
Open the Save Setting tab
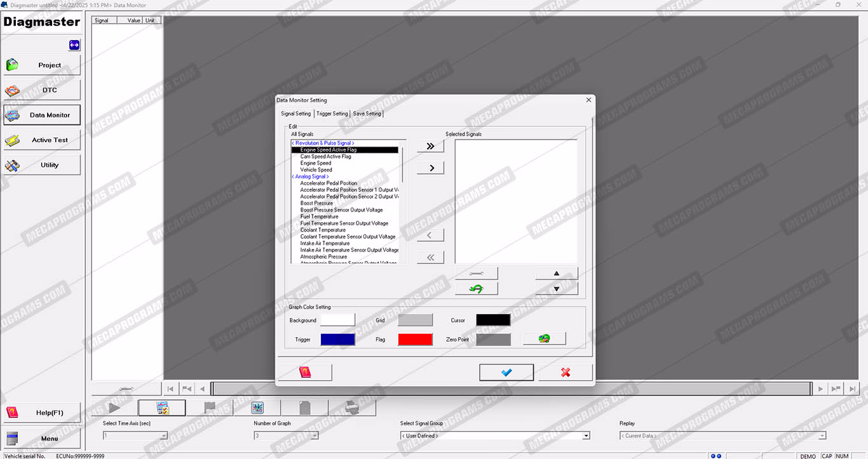tap(367, 114)
